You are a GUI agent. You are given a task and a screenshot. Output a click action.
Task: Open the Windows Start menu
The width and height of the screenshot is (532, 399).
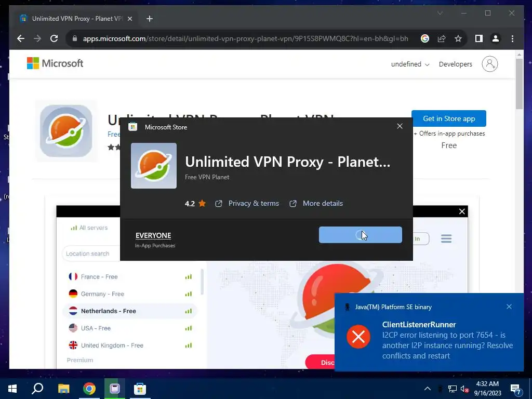[x=12, y=389]
